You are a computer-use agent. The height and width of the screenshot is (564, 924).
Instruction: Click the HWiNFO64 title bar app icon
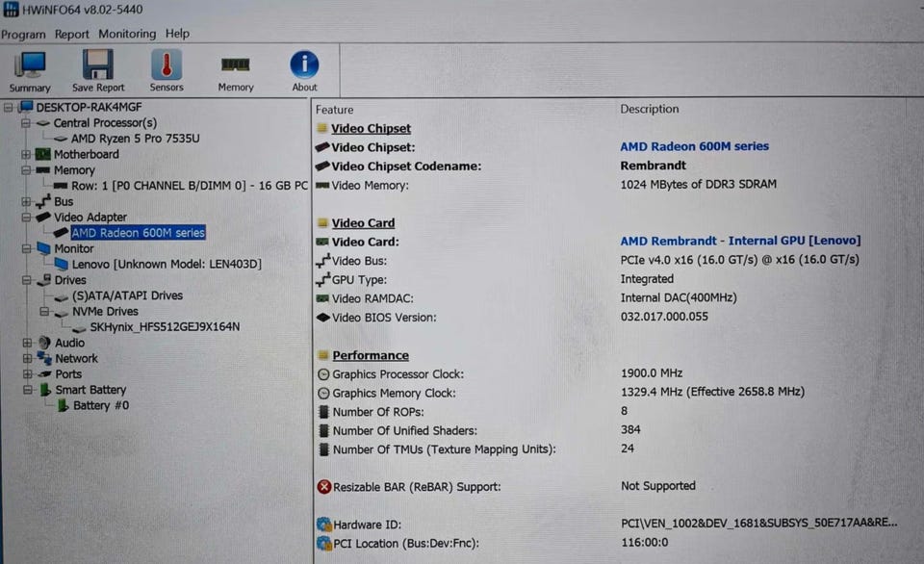11,10
